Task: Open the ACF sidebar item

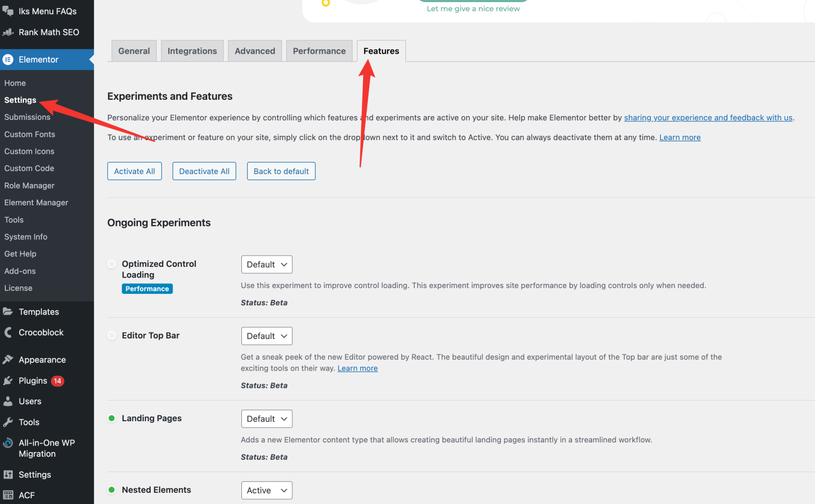Action: click(x=27, y=494)
